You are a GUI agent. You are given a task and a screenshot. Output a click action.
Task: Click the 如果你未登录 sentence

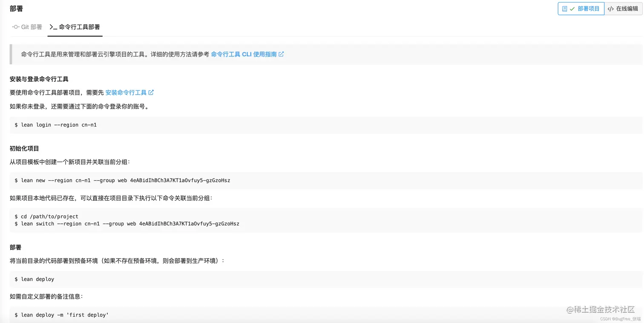coord(80,107)
